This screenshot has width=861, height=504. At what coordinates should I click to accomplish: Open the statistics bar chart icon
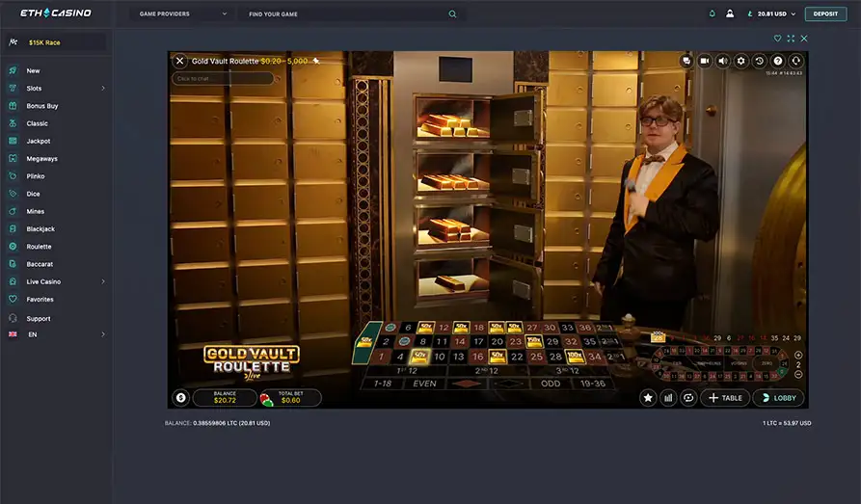click(x=668, y=398)
